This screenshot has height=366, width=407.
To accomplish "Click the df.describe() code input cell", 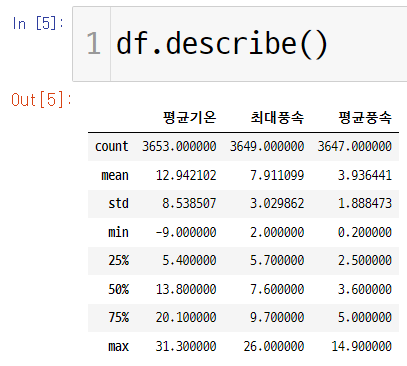I will (240, 44).
